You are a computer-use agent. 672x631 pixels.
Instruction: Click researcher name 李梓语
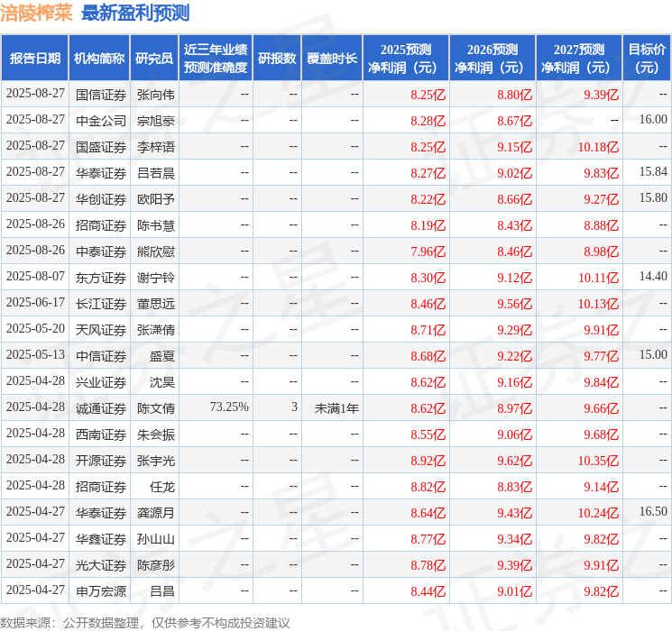coord(155,147)
